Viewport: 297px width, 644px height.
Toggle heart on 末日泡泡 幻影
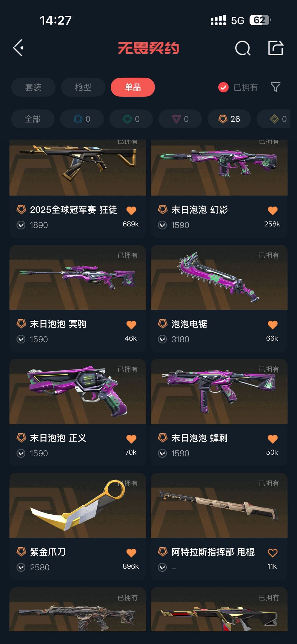click(x=273, y=211)
